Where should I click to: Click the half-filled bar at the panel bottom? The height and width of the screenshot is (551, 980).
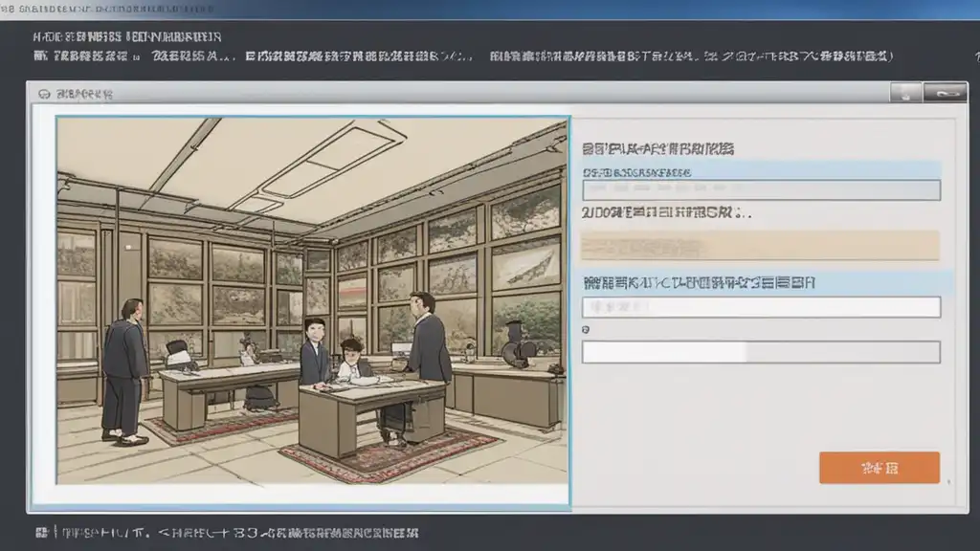click(761, 352)
